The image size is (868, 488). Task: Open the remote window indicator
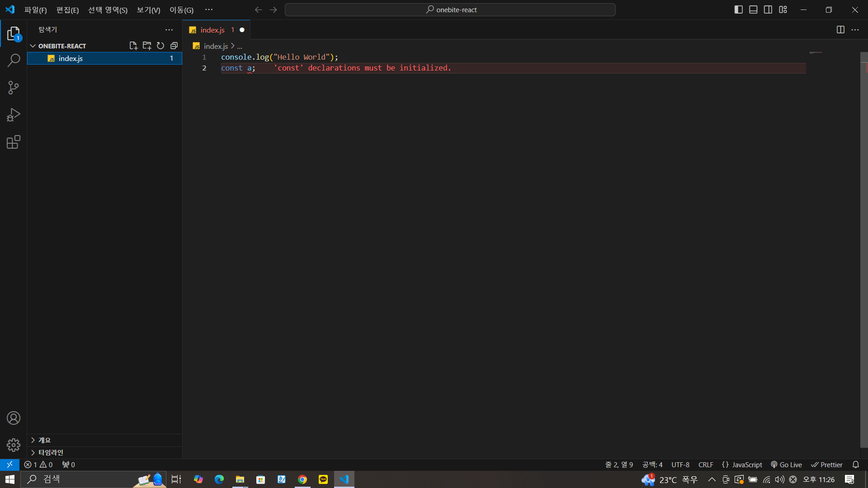click(x=9, y=465)
